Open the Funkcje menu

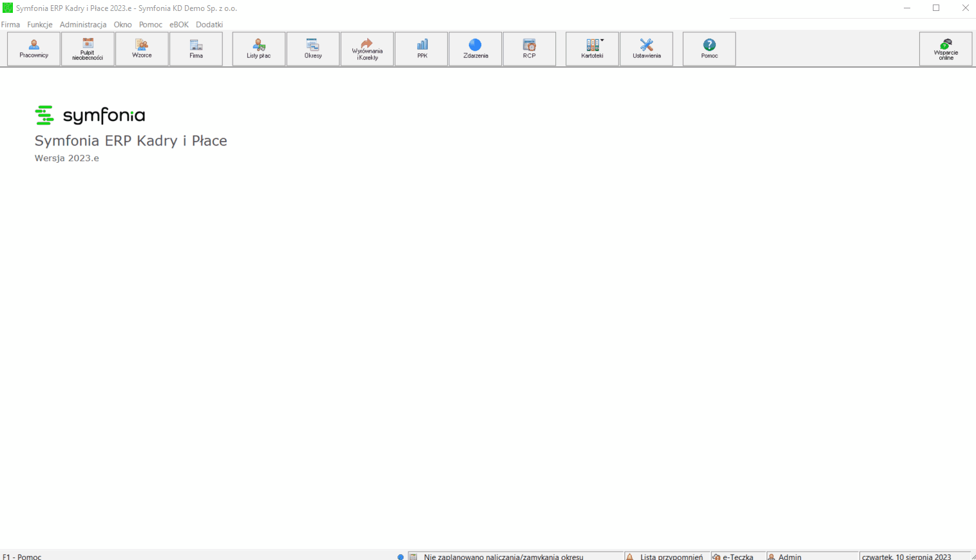[x=40, y=24]
